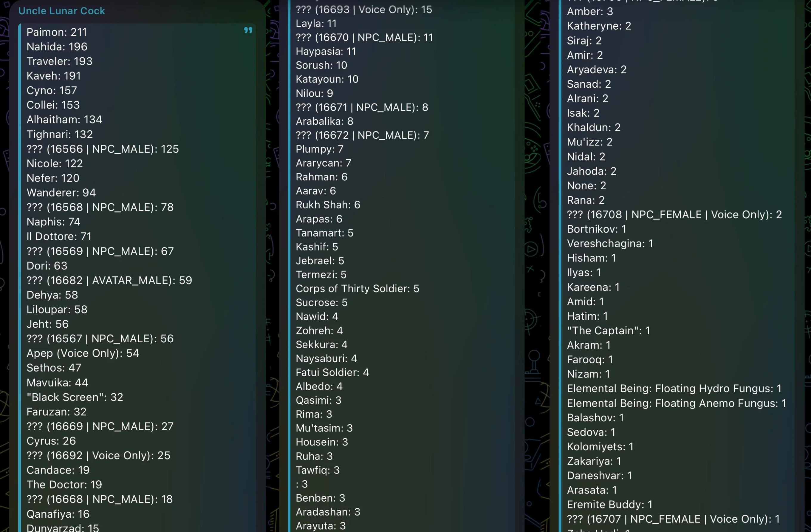Click the quote mark icon in message
The image size is (811, 532).
(248, 31)
